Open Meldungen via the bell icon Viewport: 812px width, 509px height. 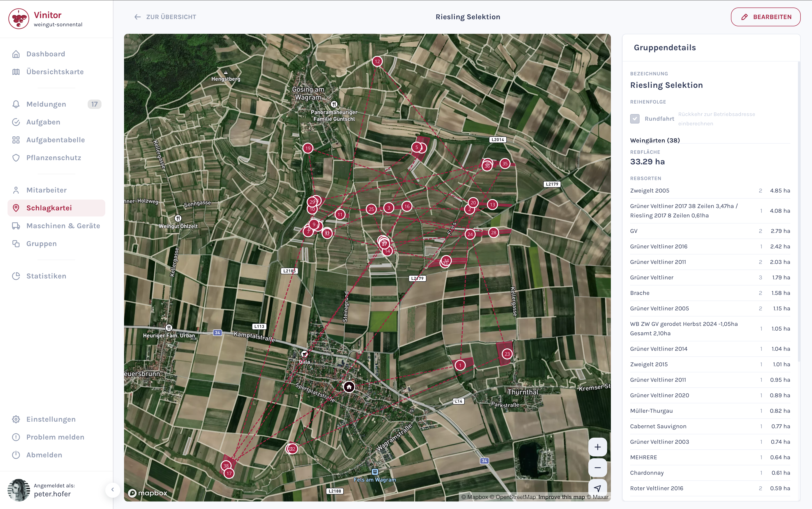click(x=16, y=104)
